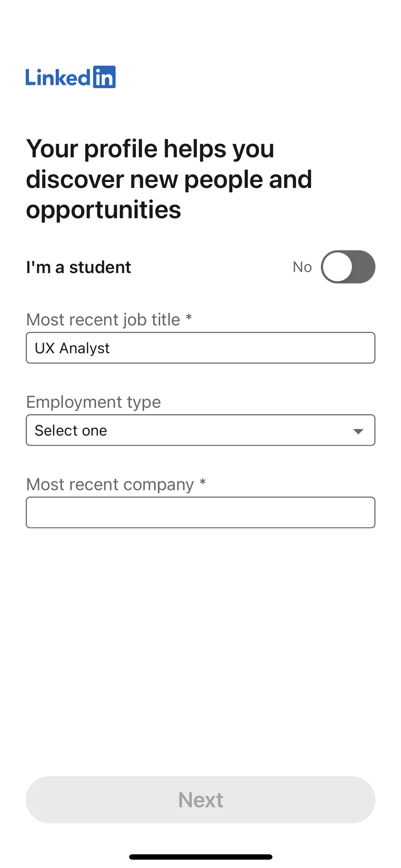Click the "No" label beside the toggle
The height and width of the screenshot is (868, 401).
pos(302,267)
